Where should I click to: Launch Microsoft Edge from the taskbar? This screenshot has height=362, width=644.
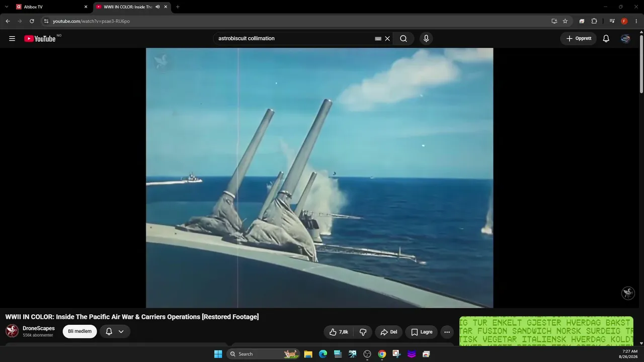click(x=323, y=354)
